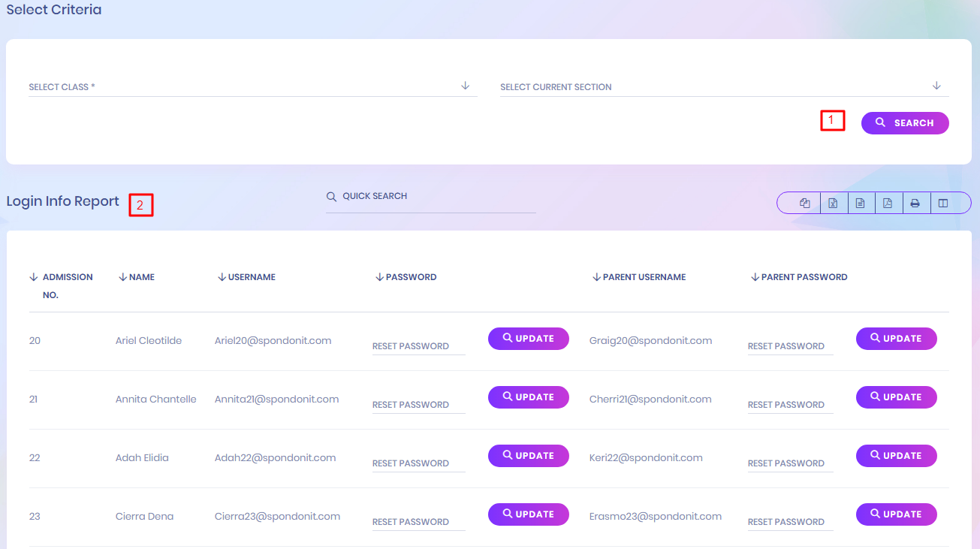The width and height of the screenshot is (980, 549).
Task: Open the Select Class dropdown
Action: pyautogui.click(x=252, y=86)
